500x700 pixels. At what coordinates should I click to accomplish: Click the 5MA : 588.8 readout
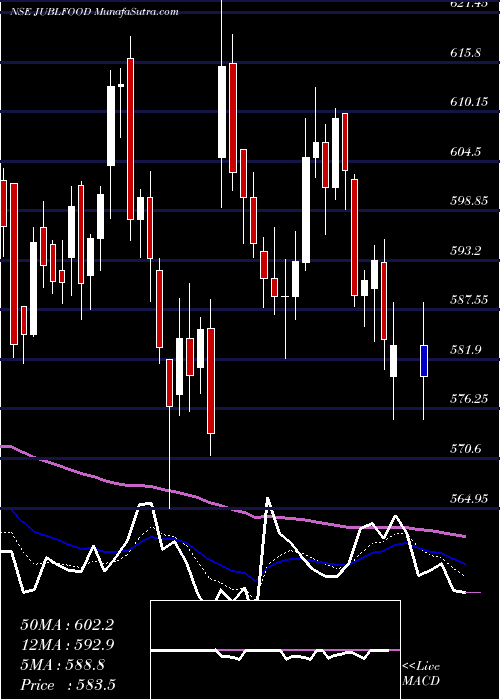click(x=62, y=665)
